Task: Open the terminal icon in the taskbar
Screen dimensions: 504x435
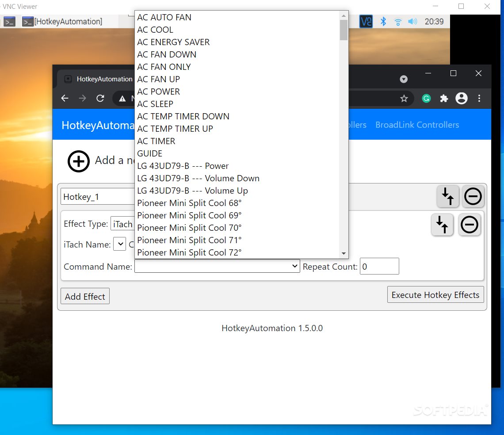Action: (9, 22)
